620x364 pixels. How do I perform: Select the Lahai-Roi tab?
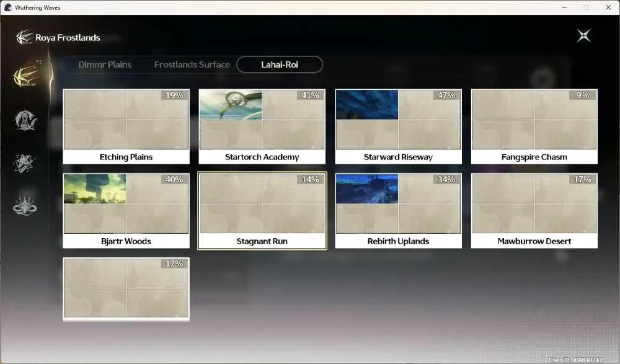tap(280, 65)
